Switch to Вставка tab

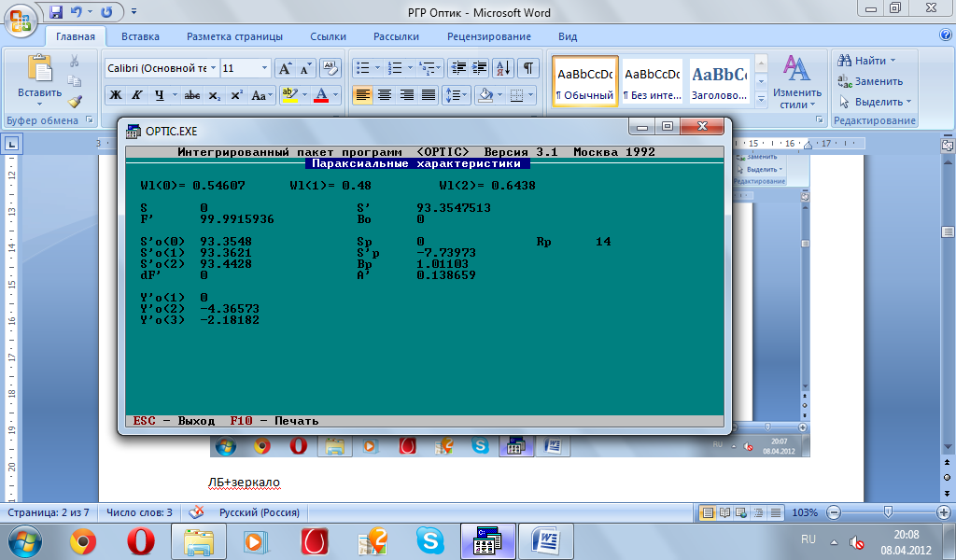(140, 36)
